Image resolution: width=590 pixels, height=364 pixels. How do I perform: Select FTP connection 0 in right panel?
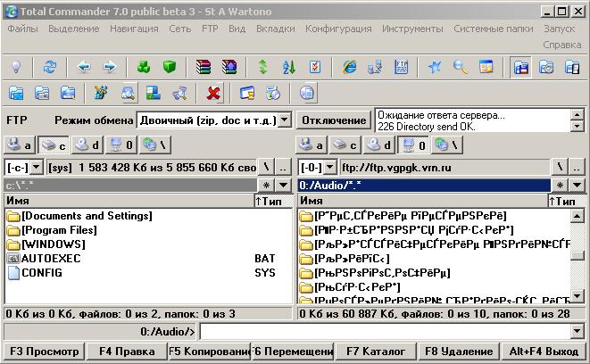413,145
